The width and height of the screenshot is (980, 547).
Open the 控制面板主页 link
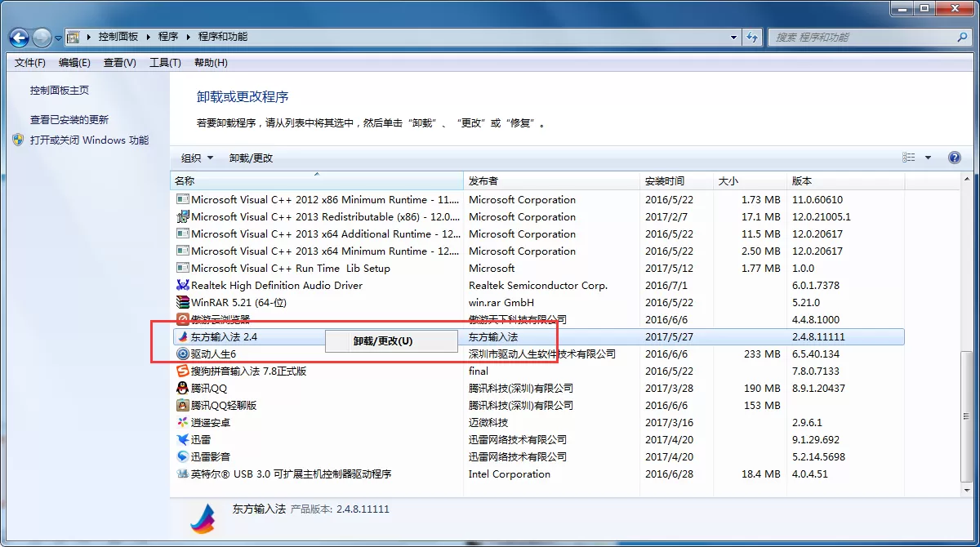60,91
